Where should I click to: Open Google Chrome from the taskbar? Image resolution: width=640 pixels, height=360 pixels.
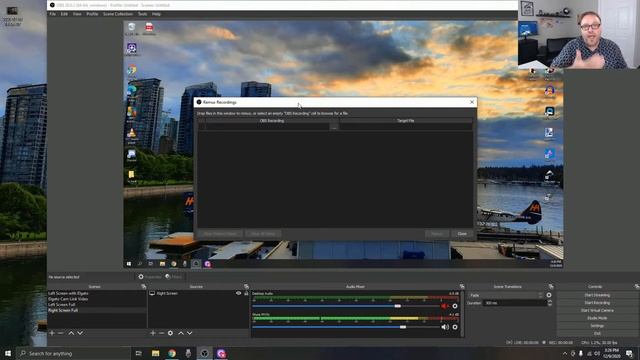172,353
